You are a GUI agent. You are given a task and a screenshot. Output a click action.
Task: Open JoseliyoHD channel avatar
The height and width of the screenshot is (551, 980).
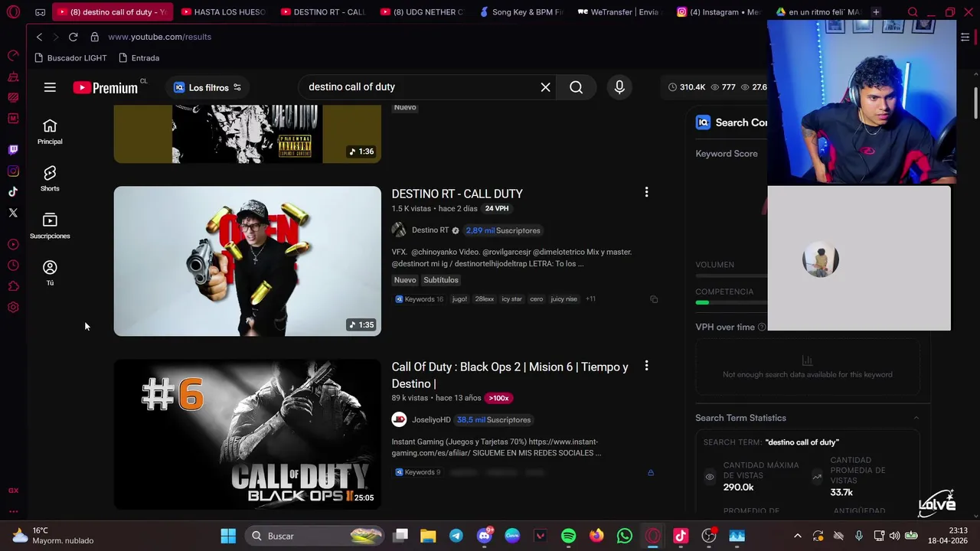click(x=399, y=419)
